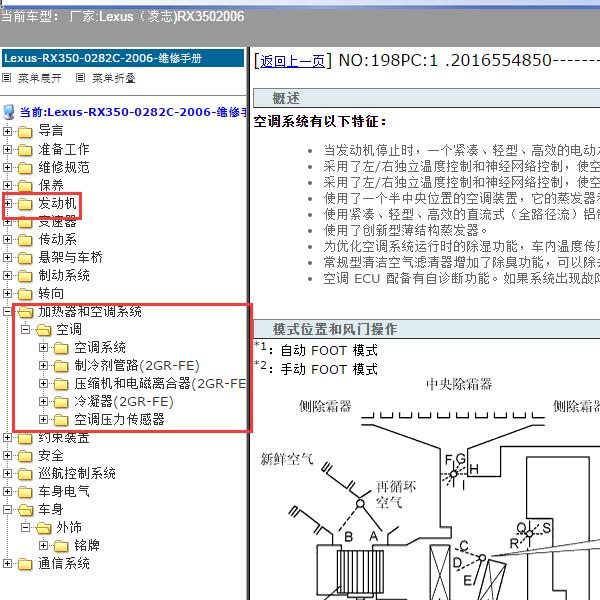Select the 铭牌 tree entry text
The image size is (600, 600).
point(87,545)
